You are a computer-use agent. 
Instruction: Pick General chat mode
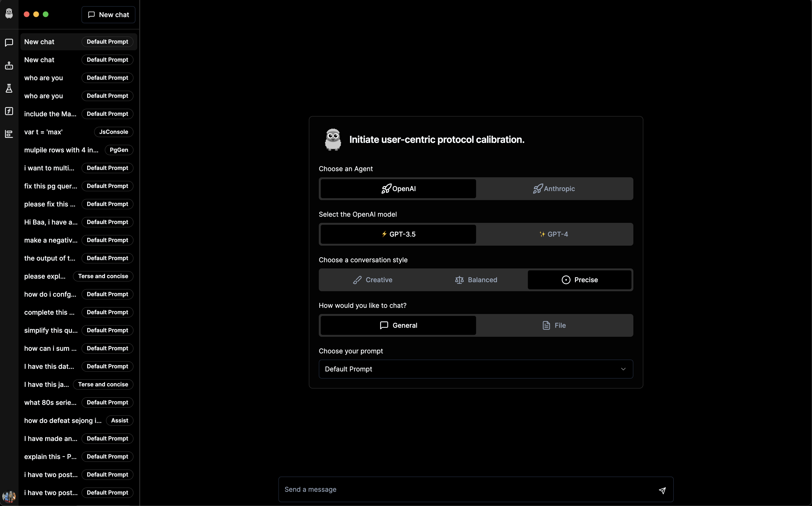[398, 325]
